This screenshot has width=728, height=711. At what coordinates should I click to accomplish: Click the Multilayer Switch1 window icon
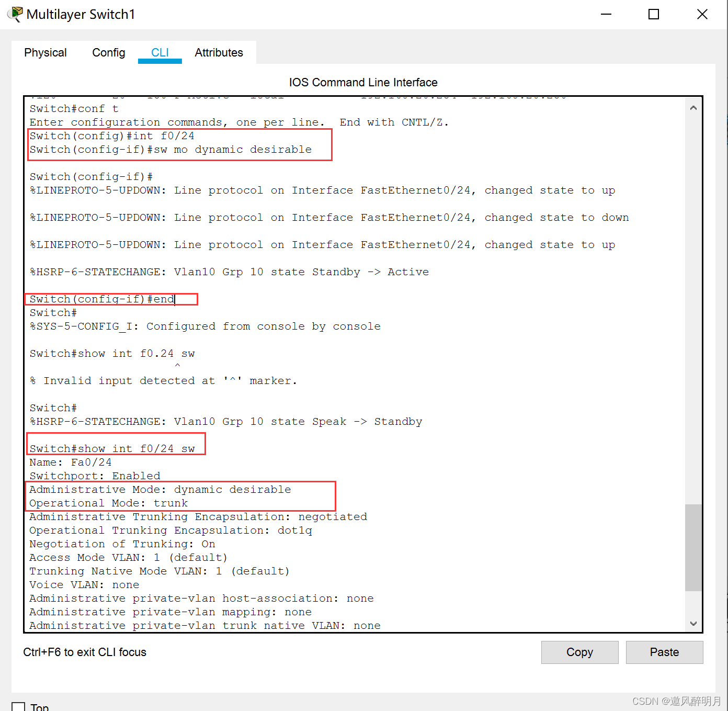(x=15, y=14)
